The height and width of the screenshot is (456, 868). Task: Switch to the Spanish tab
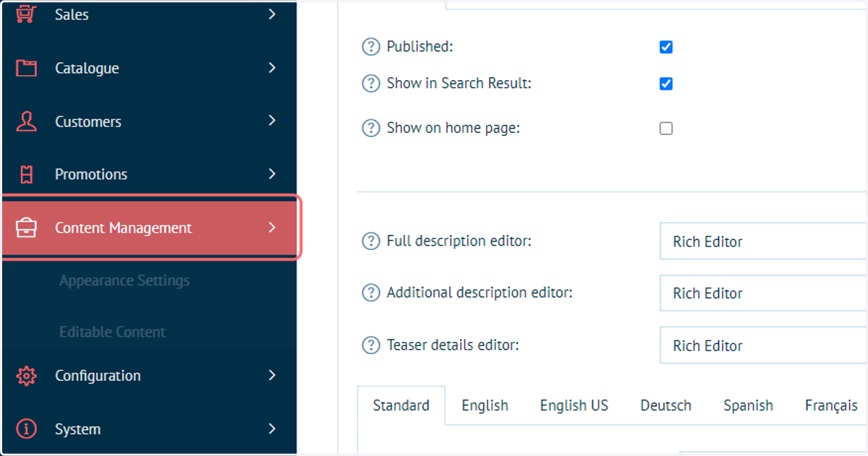[x=749, y=405]
